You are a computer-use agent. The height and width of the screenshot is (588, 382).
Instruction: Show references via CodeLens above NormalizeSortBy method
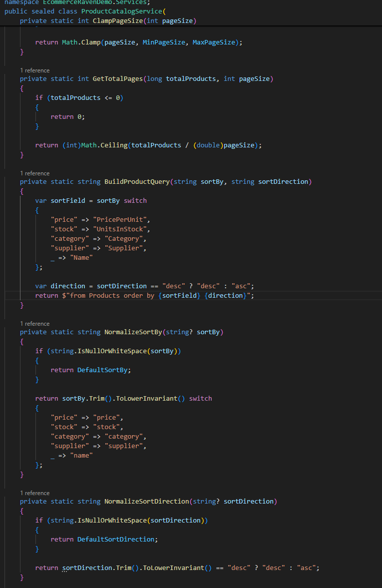point(34,324)
